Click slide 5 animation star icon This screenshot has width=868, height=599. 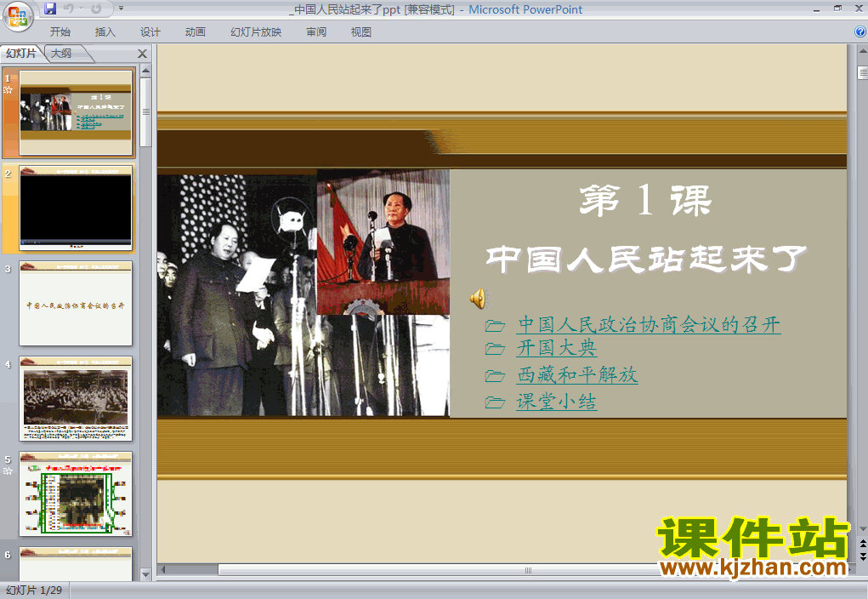click(8, 471)
